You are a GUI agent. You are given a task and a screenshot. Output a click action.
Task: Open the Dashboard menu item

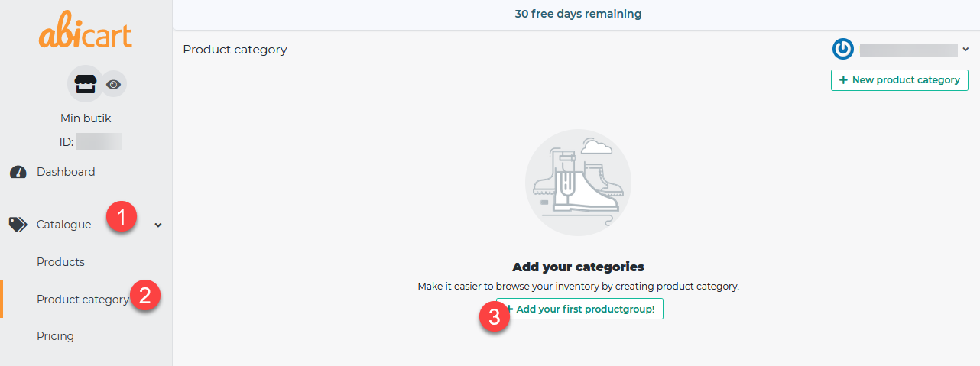pos(66,172)
